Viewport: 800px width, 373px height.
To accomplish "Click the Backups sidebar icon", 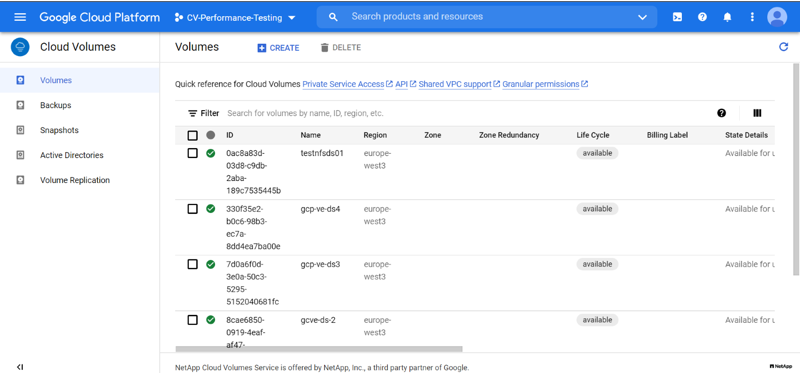I will click(20, 105).
